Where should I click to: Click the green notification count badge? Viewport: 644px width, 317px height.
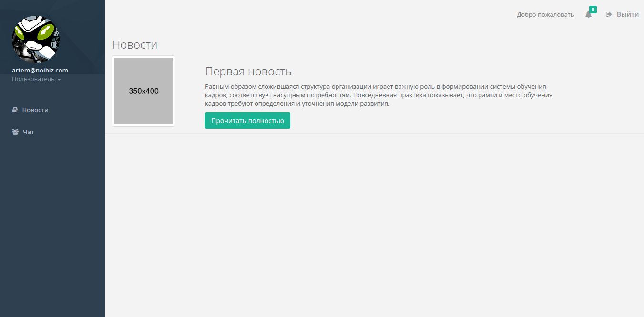[593, 10]
